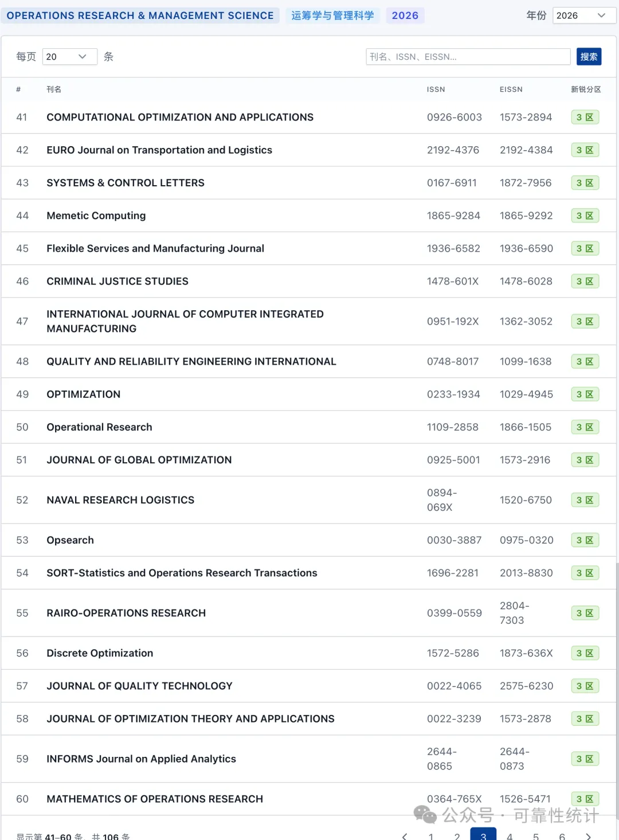The width and height of the screenshot is (619, 840).
Task: Click ISSN 1696-2281 cell
Action: pyautogui.click(x=453, y=573)
